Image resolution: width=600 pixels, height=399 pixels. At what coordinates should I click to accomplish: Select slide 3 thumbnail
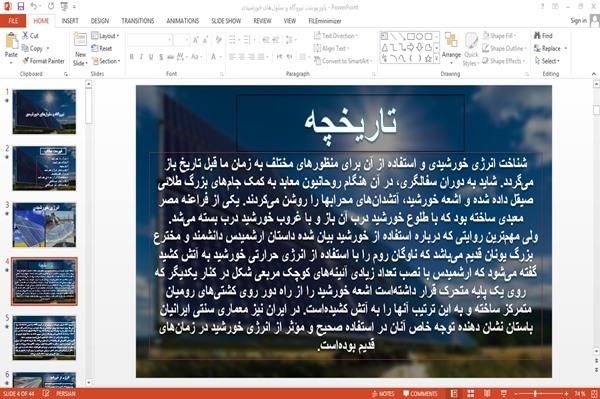click(44, 225)
